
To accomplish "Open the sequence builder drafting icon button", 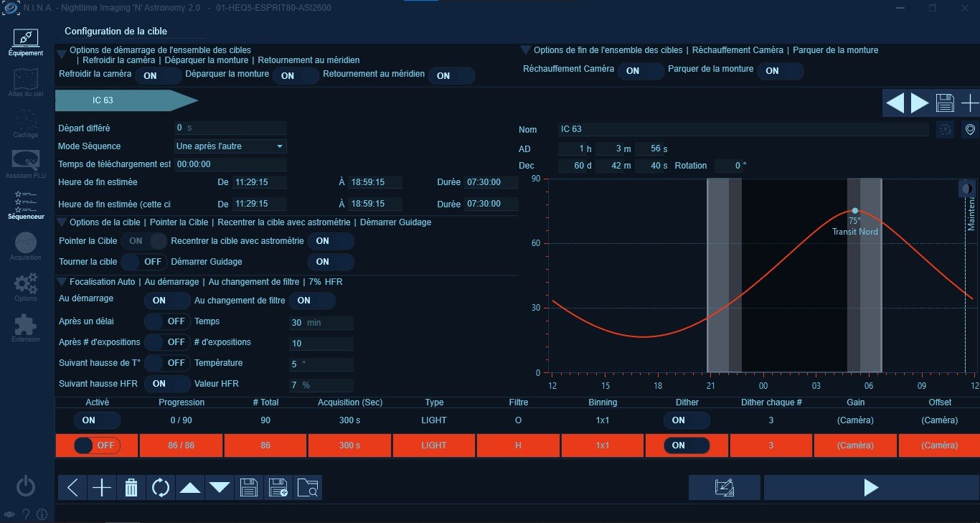I will click(725, 488).
